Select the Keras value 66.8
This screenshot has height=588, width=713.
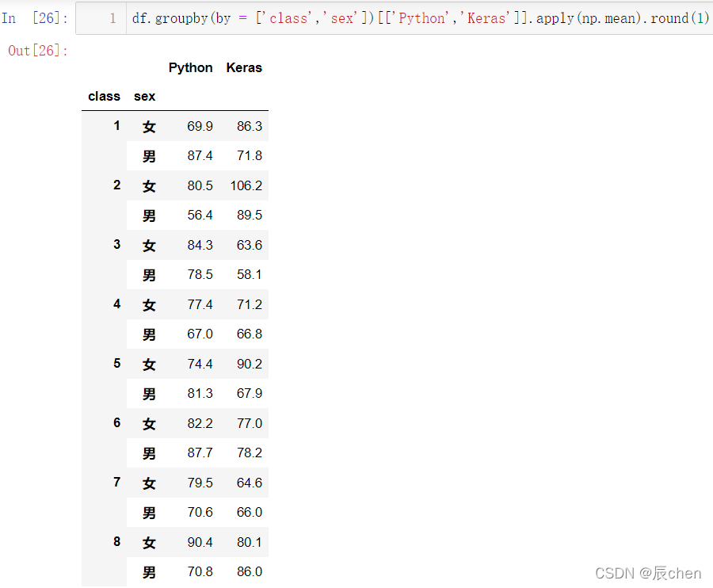coord(250,334)
